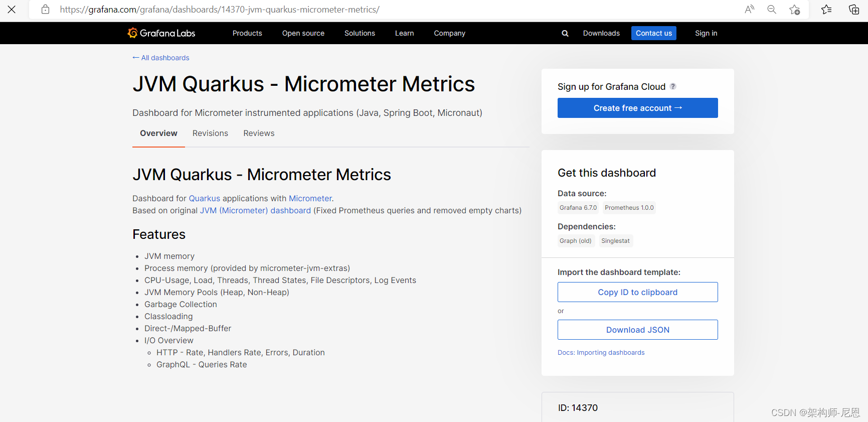Go back to All dashboards

(x=161, y=58)
